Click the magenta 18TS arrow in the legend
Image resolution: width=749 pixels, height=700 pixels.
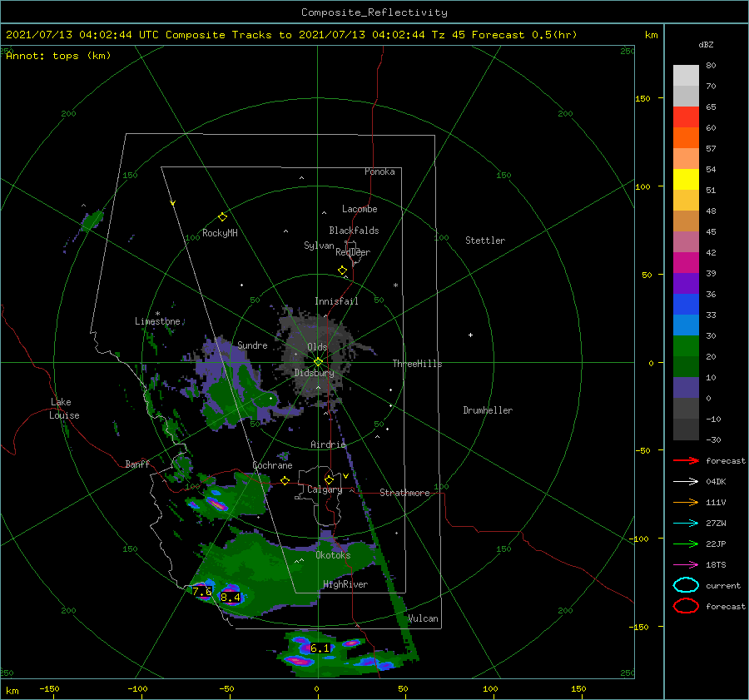coord(686,565)
